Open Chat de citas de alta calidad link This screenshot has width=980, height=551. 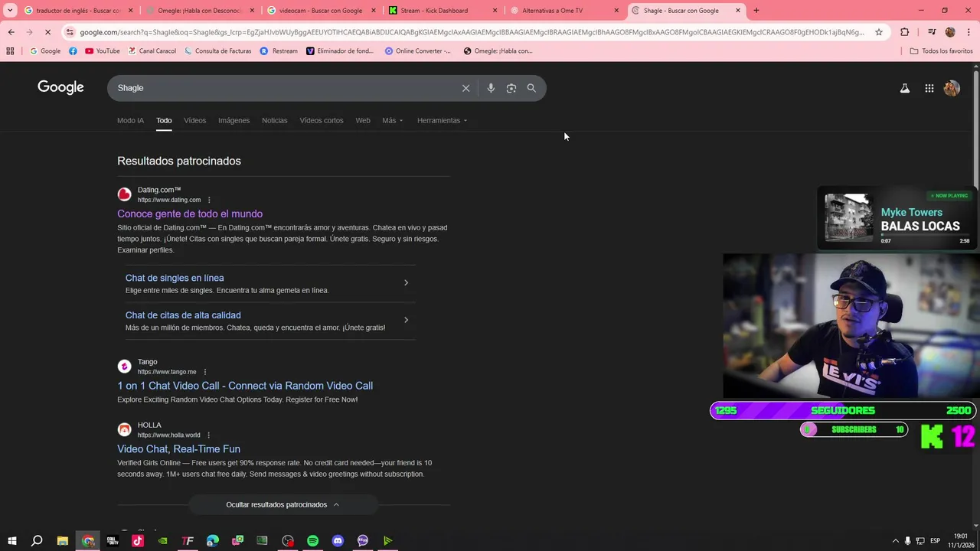tap(183, 315)
